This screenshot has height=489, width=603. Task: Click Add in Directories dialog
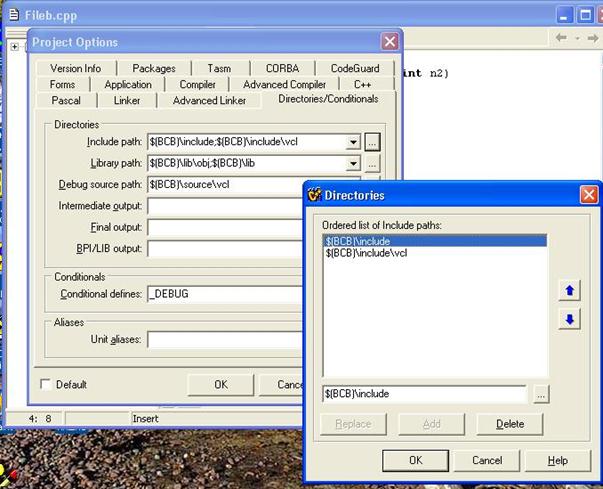click(431, 424)
